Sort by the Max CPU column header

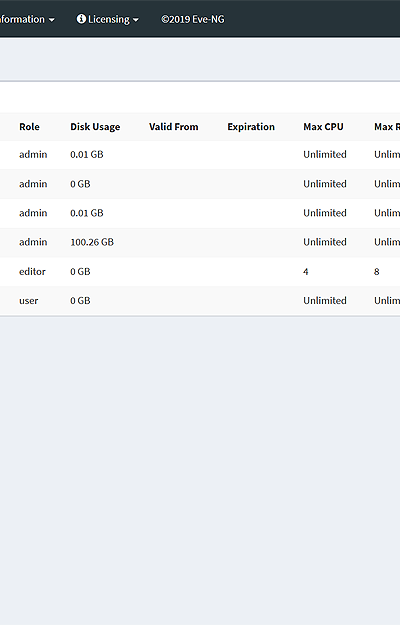click(x=324, y=127)
